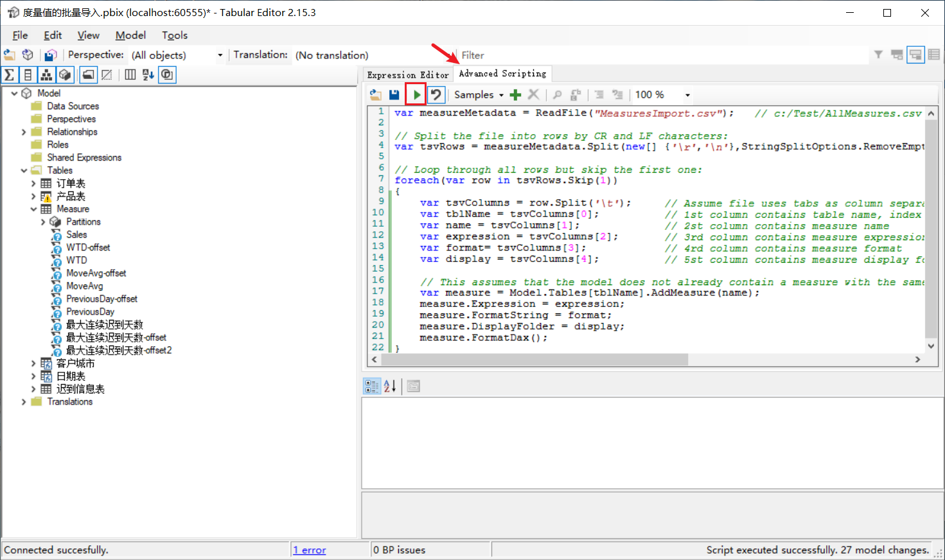Select the WTD-offset measure

coord(88,248)
